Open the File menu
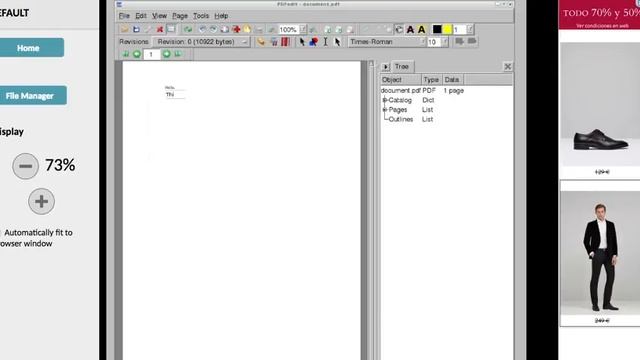The height and width of the screenshot is (360, 640). point(124,16)
